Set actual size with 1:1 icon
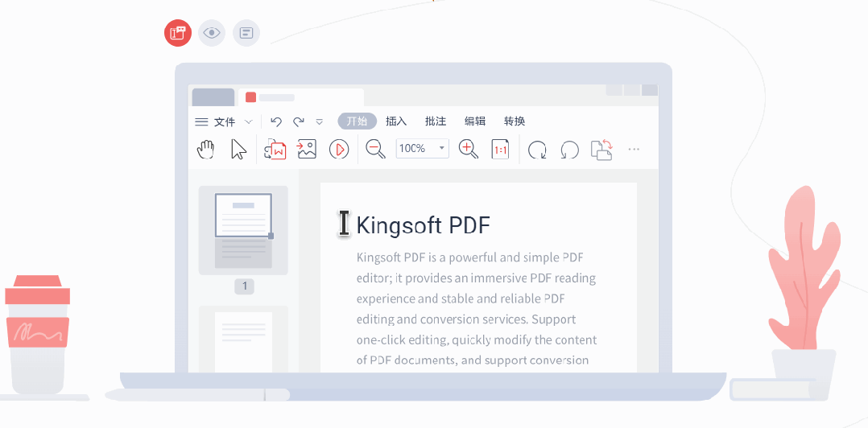 501,150
